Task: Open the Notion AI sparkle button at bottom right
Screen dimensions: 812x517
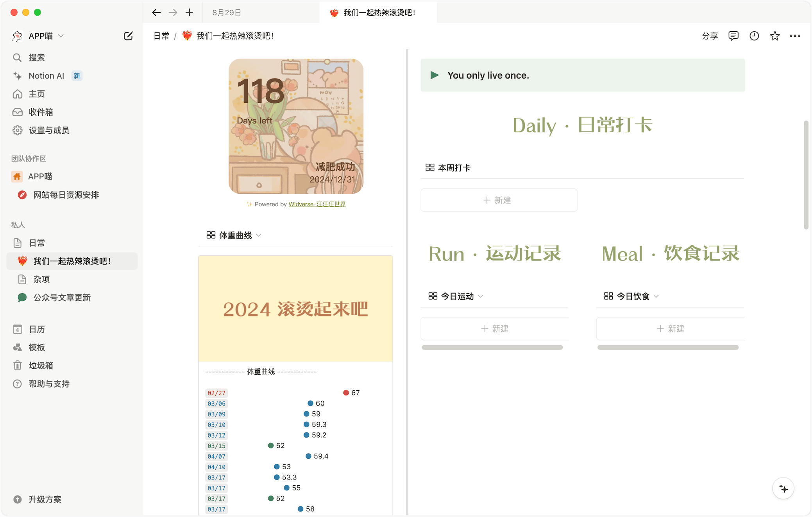Action: pos(783,488)
